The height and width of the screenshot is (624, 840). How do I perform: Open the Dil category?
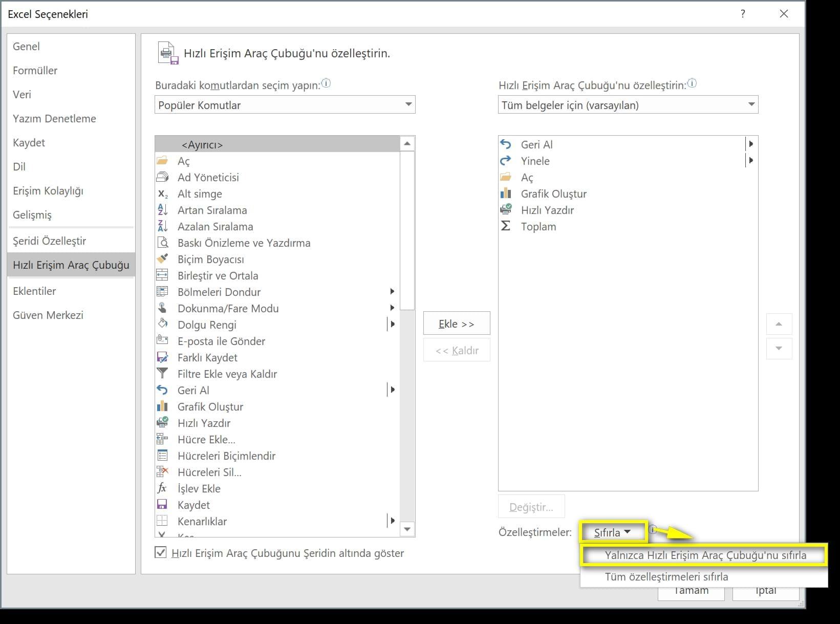(x=71, y=166)
